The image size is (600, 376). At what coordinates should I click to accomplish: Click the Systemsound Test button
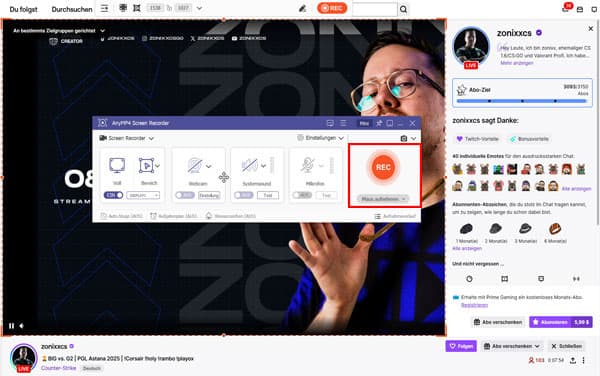click(x=268, y=195)
